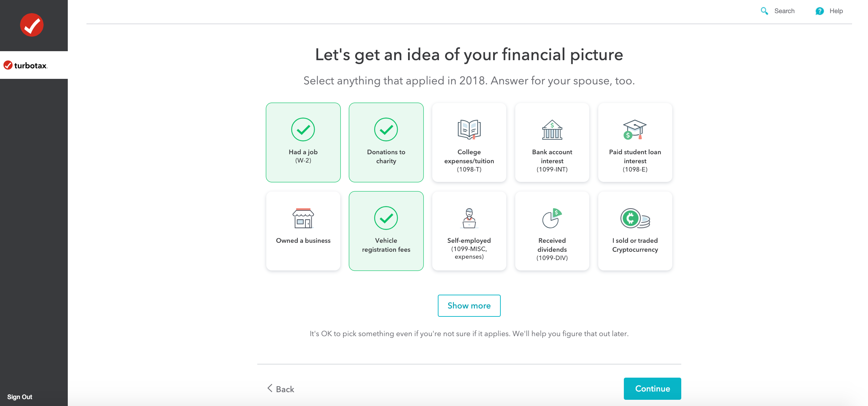868x406 pixels.
Task: Select the College expenses/tuition (1098-T) tile
Action: click(x=469, y=142)
